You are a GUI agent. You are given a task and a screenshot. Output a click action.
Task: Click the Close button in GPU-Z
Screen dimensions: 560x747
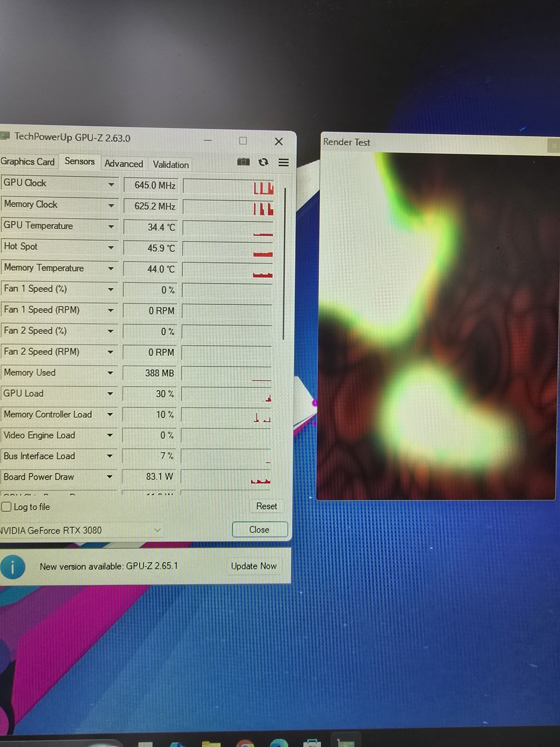click(259, 530)
